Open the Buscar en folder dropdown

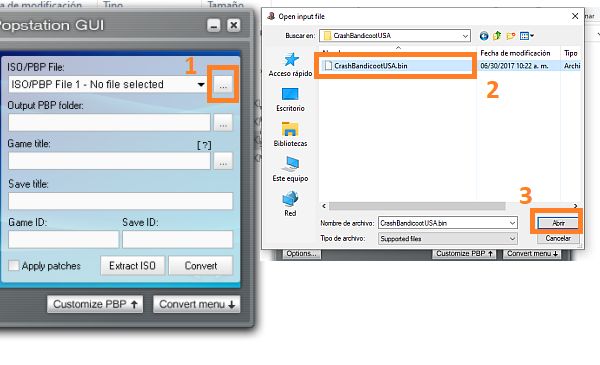[465, 36]
